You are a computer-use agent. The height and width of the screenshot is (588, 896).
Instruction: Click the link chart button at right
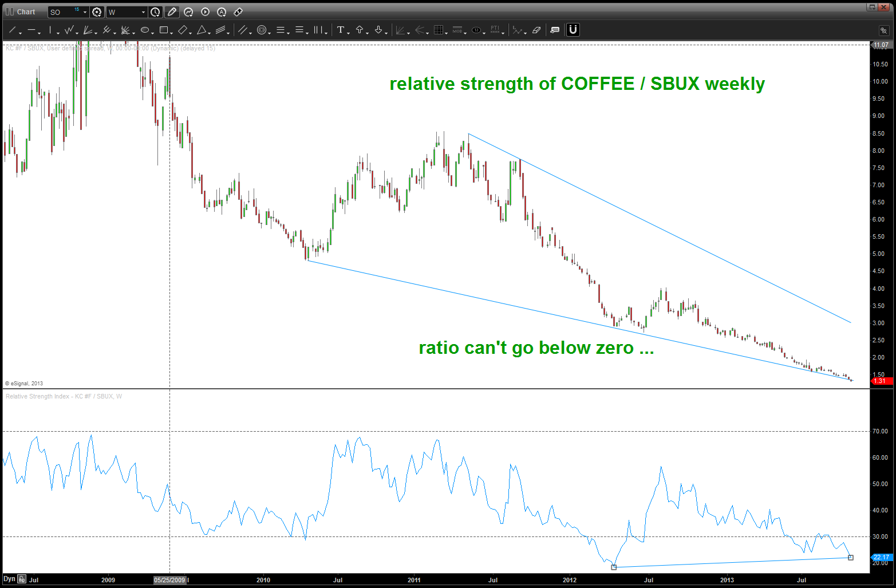[x=883, y=30]
